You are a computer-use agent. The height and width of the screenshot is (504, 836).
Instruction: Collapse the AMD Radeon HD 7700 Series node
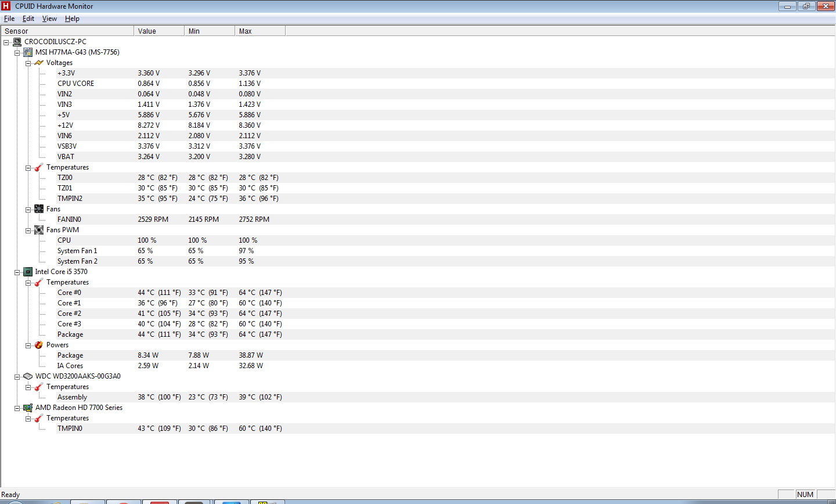point(17,408)
